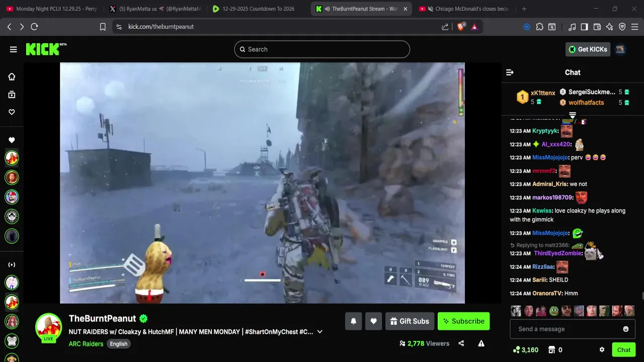Click the verified badge next to TheBurntPeanut
Screen dimensions: 644x362
[143, 318]
